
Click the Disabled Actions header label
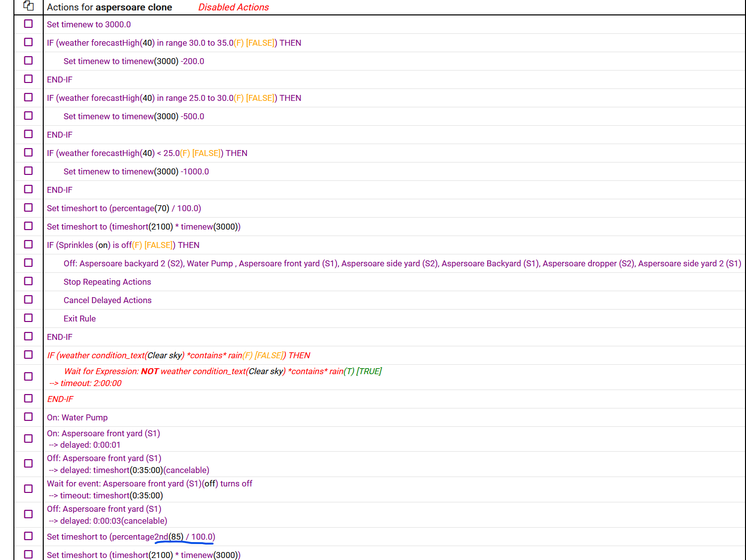coord(234,7)
